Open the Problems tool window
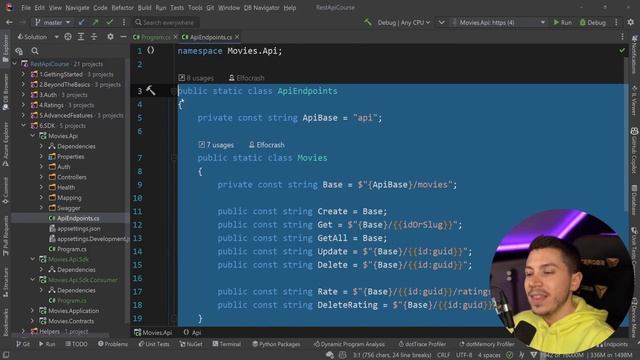This screenshot has height=360, width=640. click(113, 344)
